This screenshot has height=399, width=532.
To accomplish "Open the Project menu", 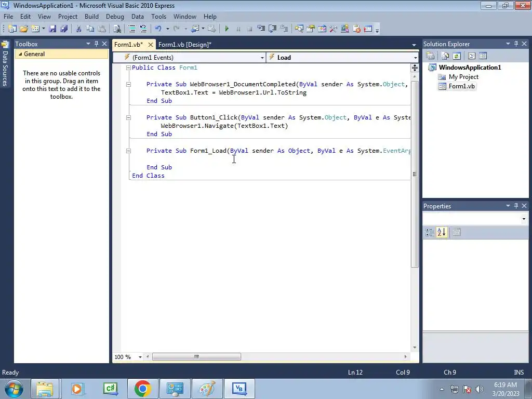I will [68, 16].
